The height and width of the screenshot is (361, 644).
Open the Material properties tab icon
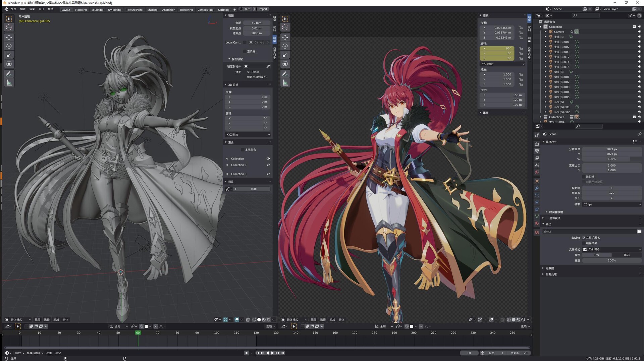coord(537,224)
